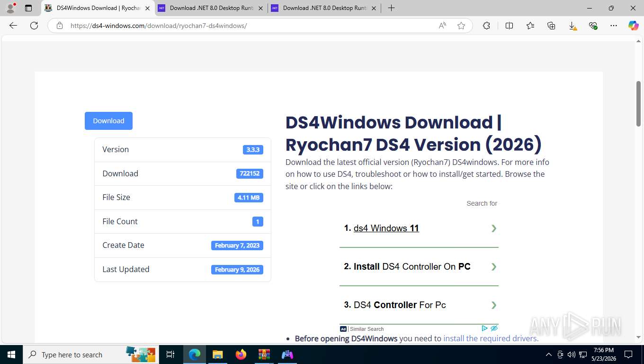Open install the required drivers link
Screen dimensions: 644x364
point(491,338)
